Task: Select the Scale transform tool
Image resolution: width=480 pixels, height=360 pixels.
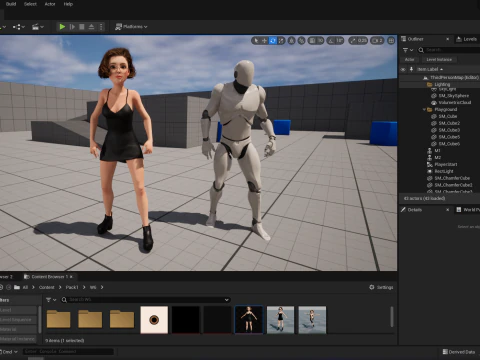Action: coord(281,41)
